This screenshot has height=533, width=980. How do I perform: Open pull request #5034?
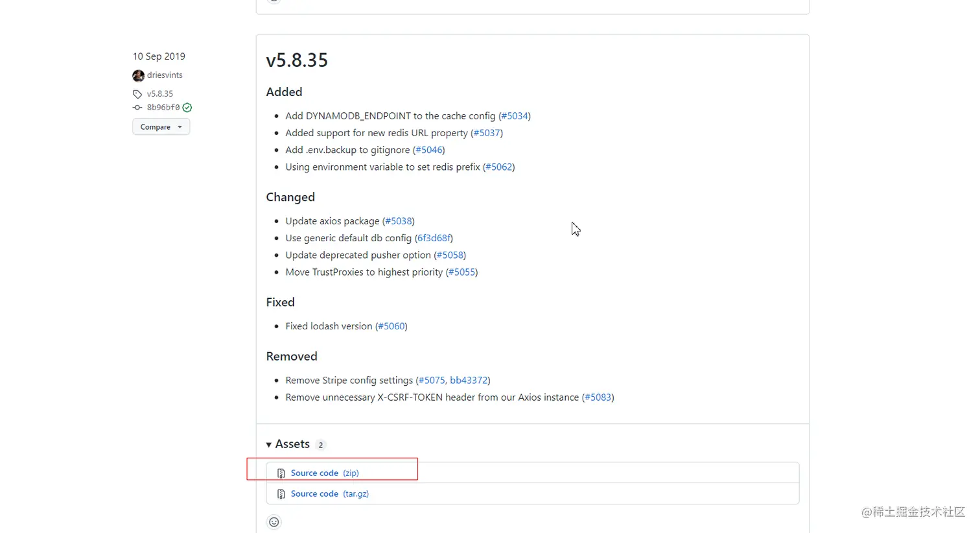click(x=515, y=116)
